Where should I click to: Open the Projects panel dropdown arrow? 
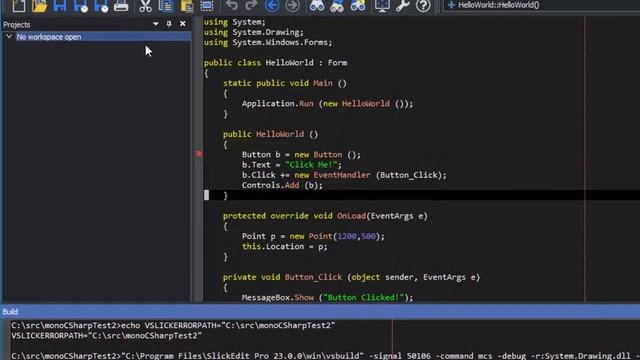pos(156,24)
